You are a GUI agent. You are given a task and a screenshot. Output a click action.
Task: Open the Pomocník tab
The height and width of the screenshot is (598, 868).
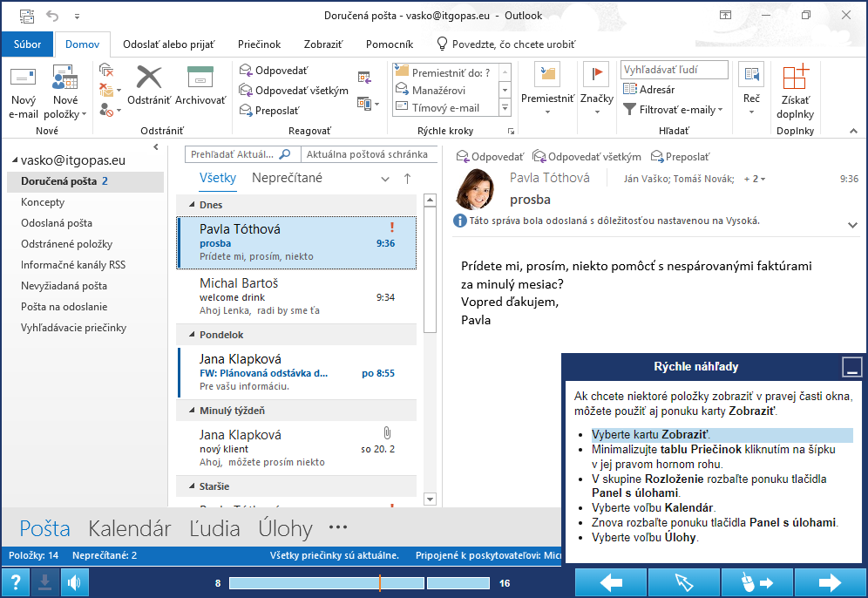[390, 44]
